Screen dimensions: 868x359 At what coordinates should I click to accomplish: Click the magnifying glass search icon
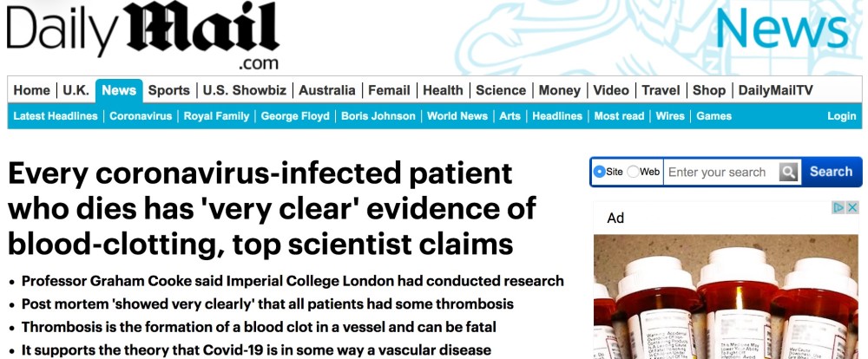click(788, 172)
